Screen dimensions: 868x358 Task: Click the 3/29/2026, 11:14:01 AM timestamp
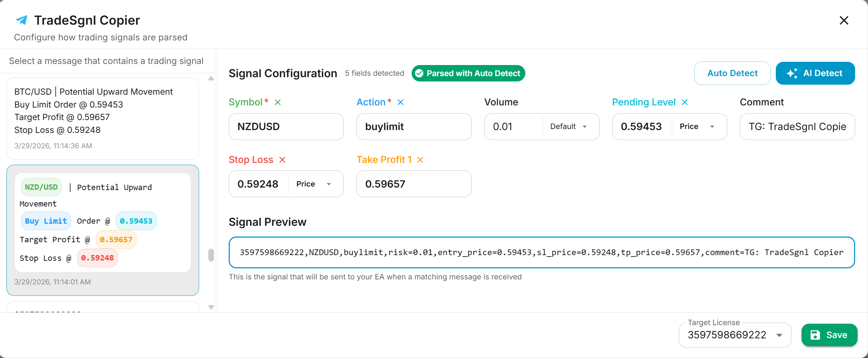(x=53, y=282)
